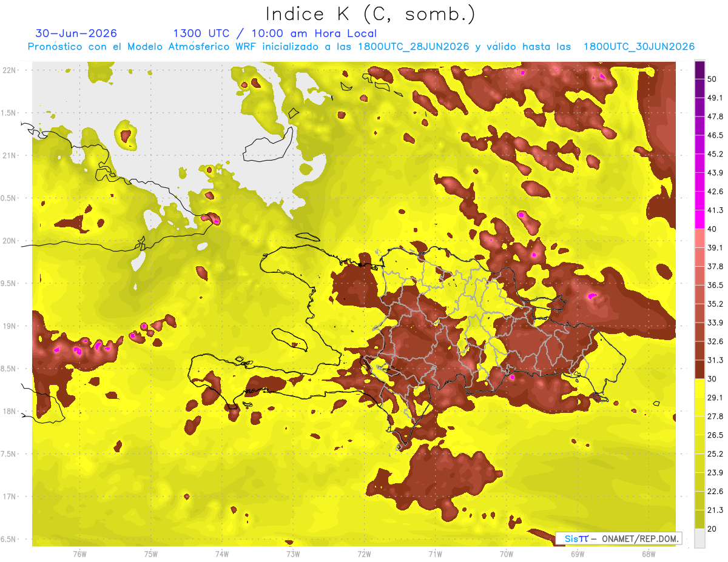728x562 pixels.
Task: Click the 74W longitude label
Action: click(222, 554)
